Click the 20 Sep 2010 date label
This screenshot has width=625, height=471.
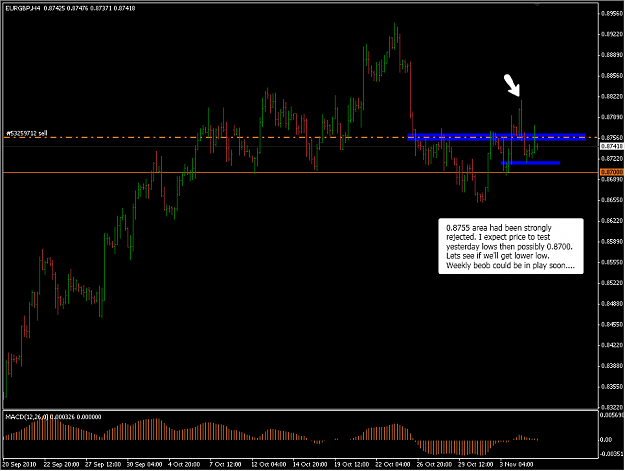point(19,465)
